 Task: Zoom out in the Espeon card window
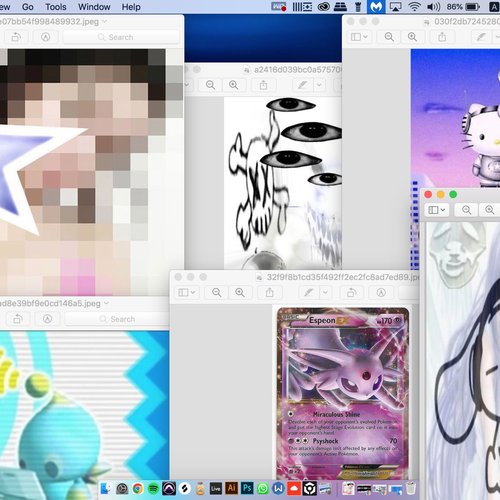click(217, 293)
